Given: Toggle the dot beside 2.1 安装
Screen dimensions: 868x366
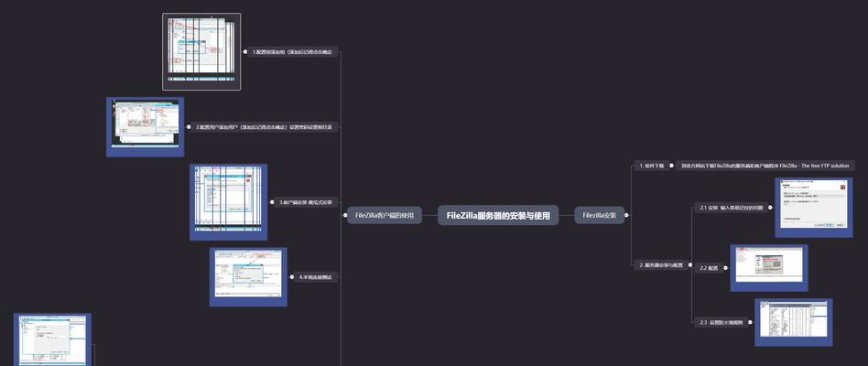Looking at the screenshot, I should (770, 208).
